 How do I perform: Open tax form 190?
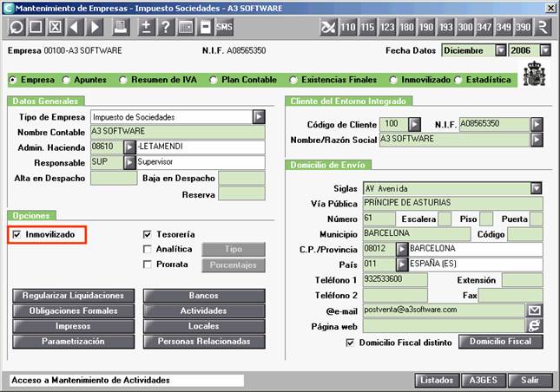click(x=426, y=27)
